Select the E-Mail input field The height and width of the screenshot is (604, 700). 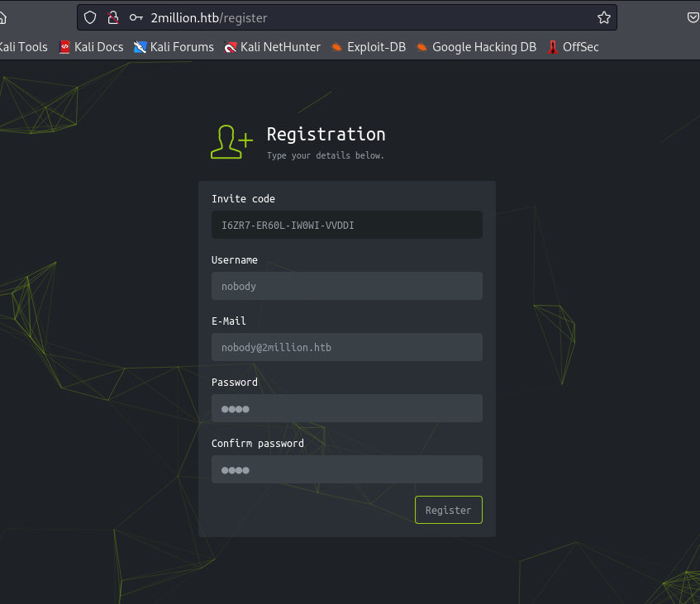[x=346, y=347]
